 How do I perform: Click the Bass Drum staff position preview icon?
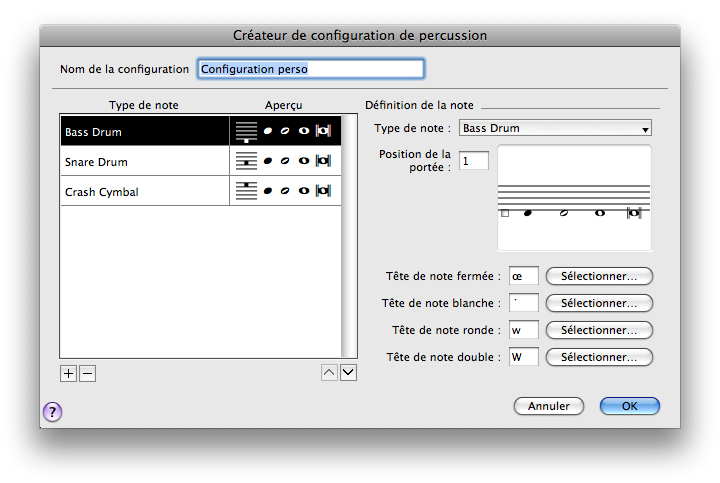point(245,132)
